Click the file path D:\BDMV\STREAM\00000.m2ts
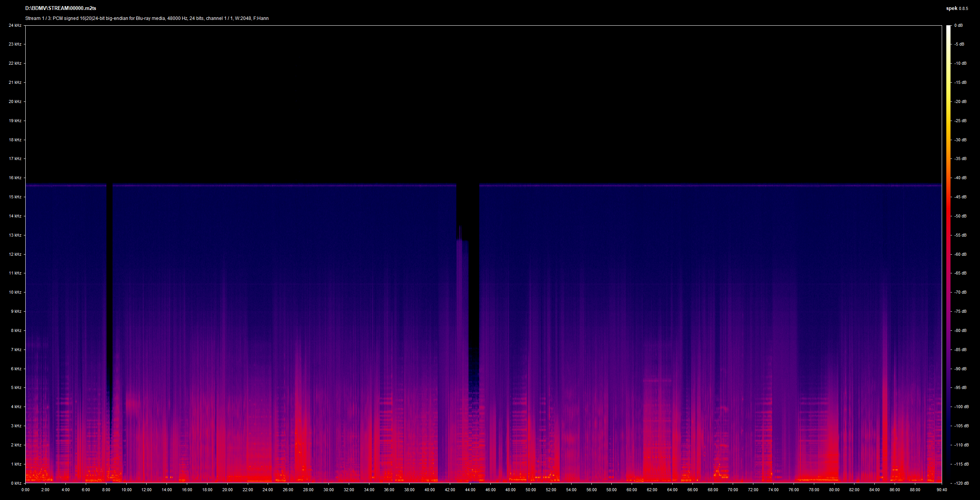 coord(60,8)
